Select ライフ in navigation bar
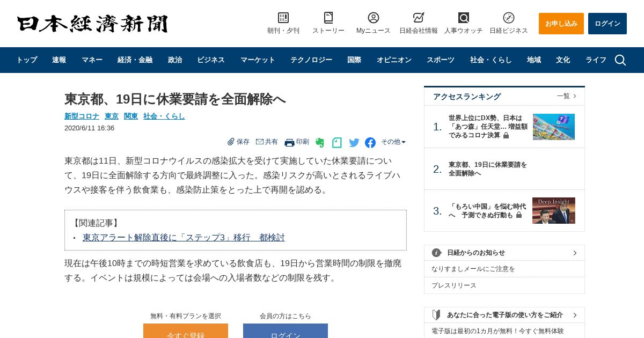Image resolution: width=644 pixels, height=338 pixels. [596, 60]
